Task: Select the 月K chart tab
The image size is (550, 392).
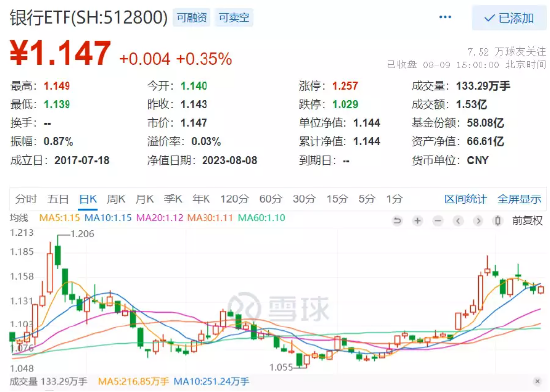Action: coord(145,199)
